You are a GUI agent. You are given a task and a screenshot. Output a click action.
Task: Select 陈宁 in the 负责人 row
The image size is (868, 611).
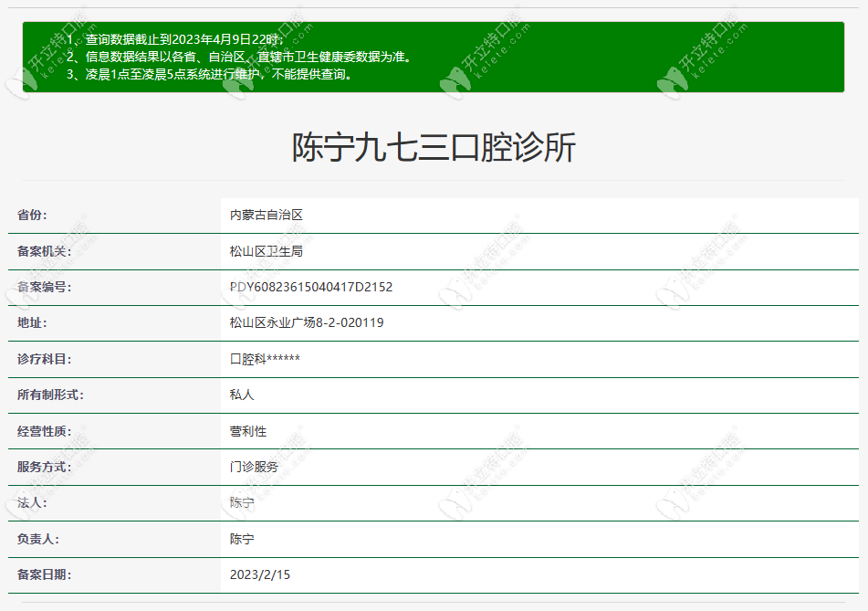coord(242,539)
